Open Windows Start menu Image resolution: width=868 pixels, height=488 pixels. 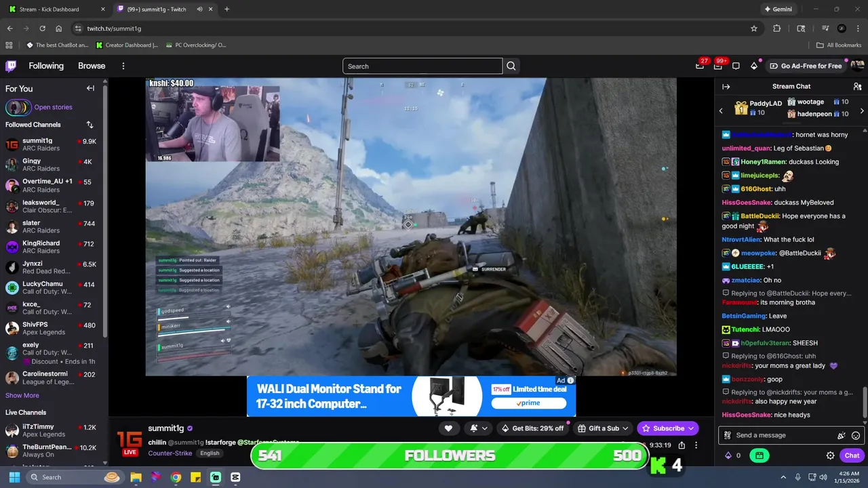14,477
